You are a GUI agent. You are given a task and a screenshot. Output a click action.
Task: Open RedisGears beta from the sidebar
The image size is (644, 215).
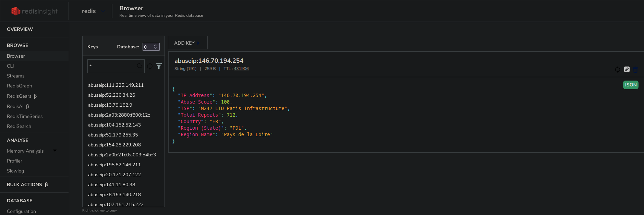click(x=22, y=96)
